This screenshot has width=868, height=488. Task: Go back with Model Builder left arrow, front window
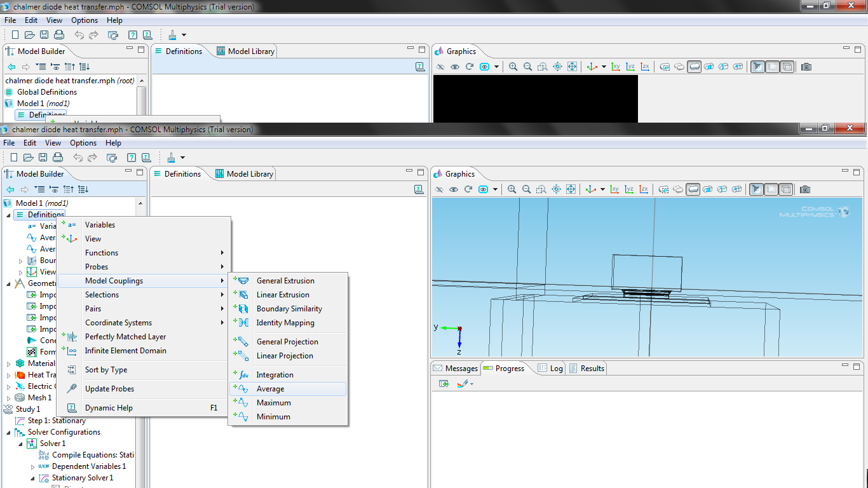10,189
